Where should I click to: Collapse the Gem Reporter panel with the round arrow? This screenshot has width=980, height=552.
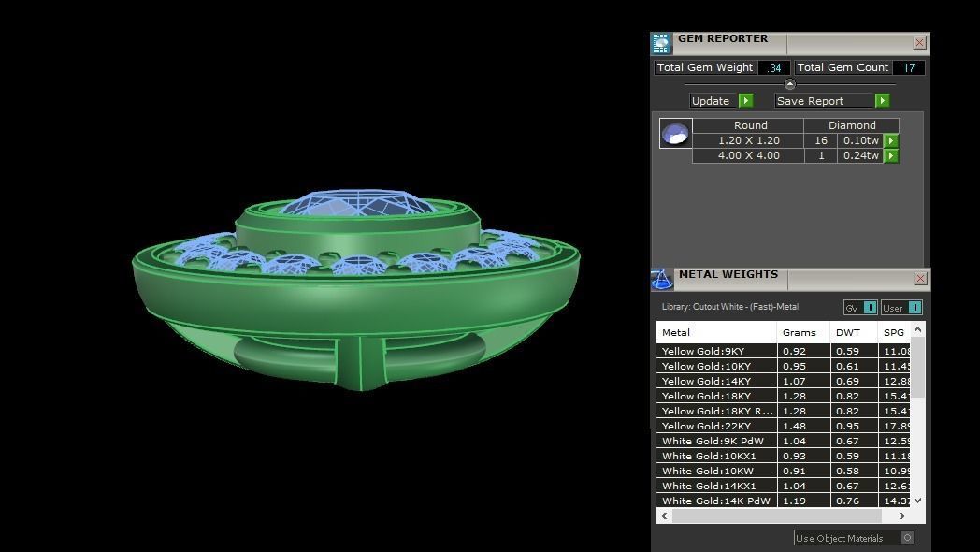(790, 84)
